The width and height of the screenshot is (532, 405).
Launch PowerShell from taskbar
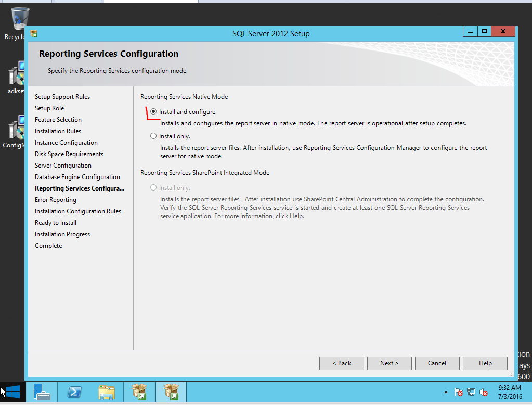point(74,392)
